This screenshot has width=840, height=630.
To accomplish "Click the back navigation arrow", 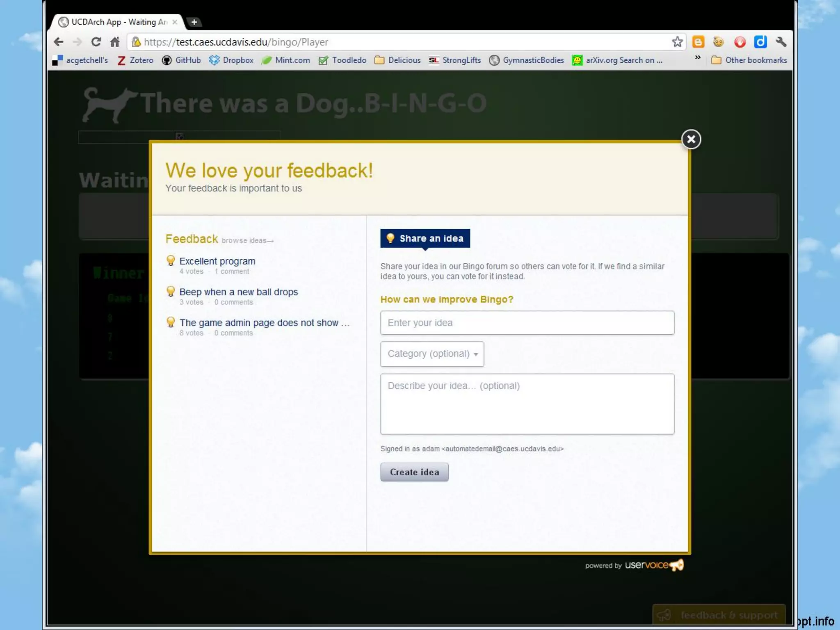I will pos(59,42).
